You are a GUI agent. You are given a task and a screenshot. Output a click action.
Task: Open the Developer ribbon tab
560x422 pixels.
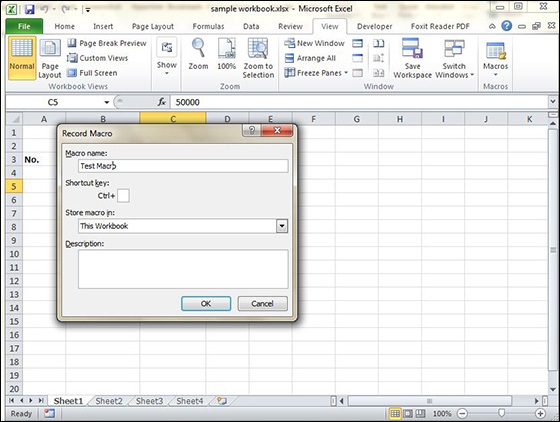tap(374, 26)
